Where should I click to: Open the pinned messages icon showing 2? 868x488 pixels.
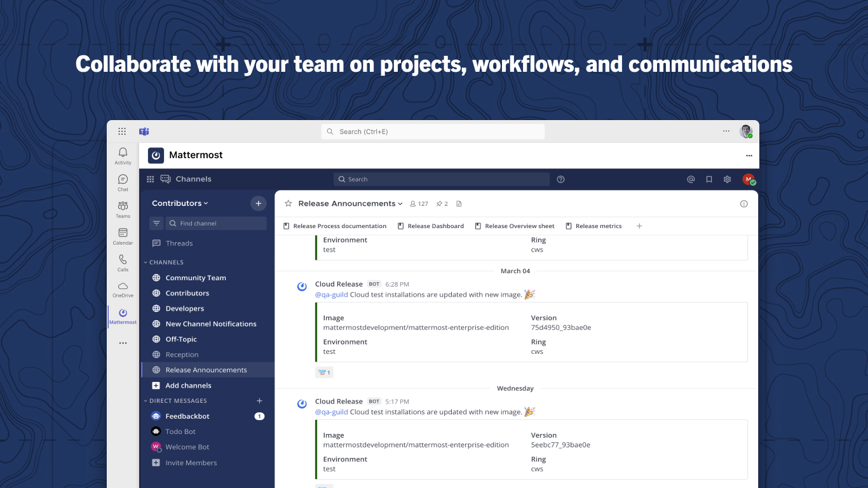(x=441, y=203)
